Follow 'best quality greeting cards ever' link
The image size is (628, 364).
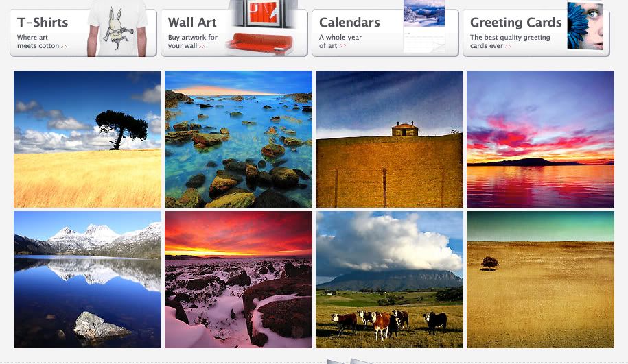510,42
